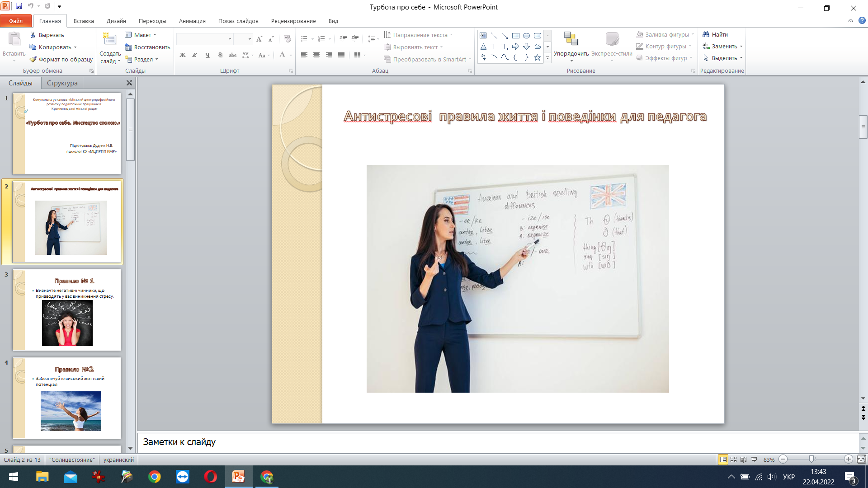Open the Анимация ribbon tab
The image size is (868, 488).
[192, 21]
